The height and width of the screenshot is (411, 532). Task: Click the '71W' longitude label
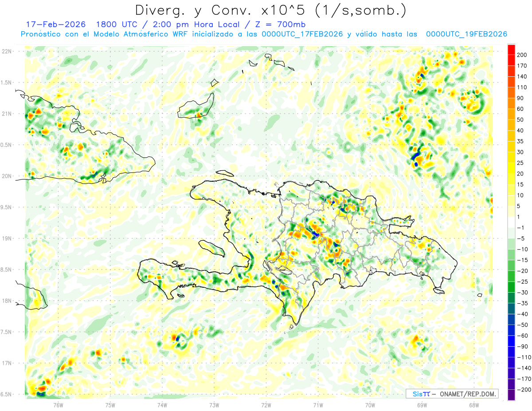[318, 405]
